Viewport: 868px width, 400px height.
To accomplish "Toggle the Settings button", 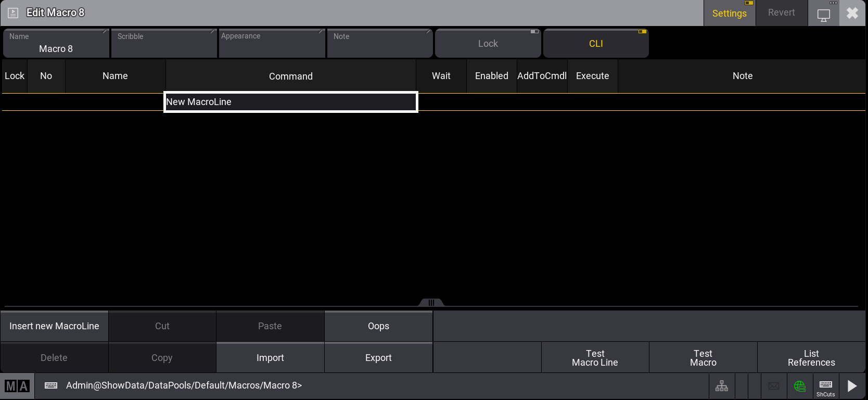I will [729, 14].
